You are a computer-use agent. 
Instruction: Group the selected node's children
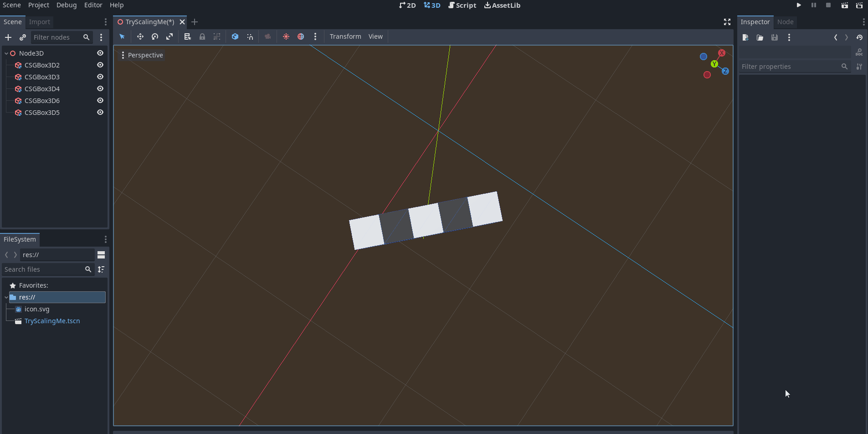pos(217,36)
